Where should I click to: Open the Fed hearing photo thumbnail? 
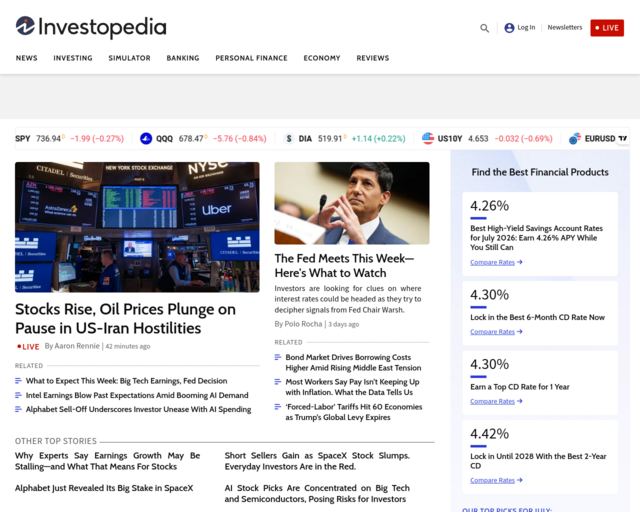pyautogui.click(x=352, y=203)
